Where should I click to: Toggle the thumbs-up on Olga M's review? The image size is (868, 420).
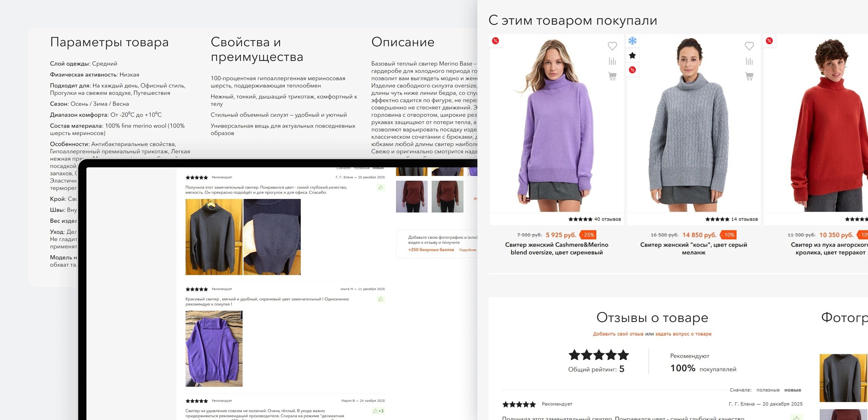[380, 299]
